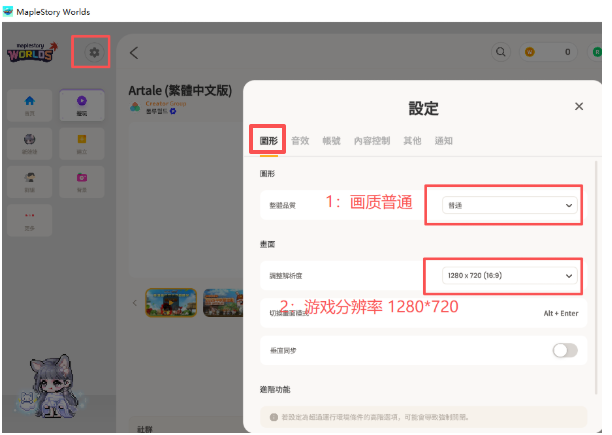Open settings via the gear icon
Screen dimensions: 612x435
coord(95,52)
